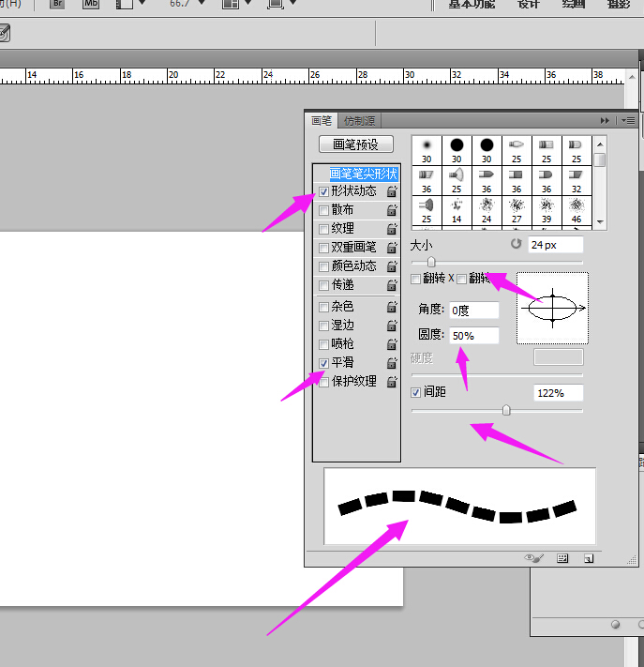Viewport: 644px width, 667px height.
Task: Select the 画笔笔尖形状 section
Action: pos(363,174)
